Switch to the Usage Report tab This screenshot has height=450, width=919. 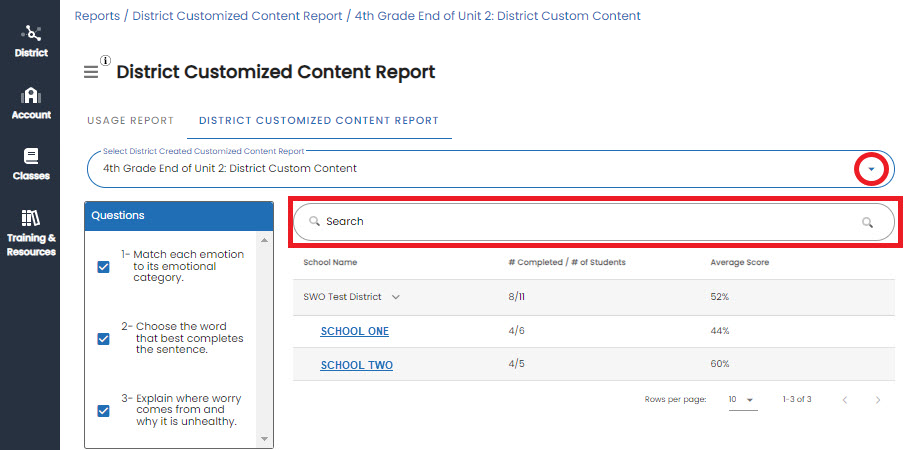[130, 121]
